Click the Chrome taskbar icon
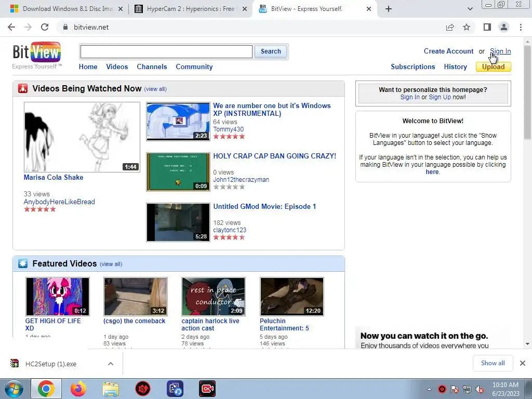Screen dimensions: 532x399 click(x=46, y=389)
